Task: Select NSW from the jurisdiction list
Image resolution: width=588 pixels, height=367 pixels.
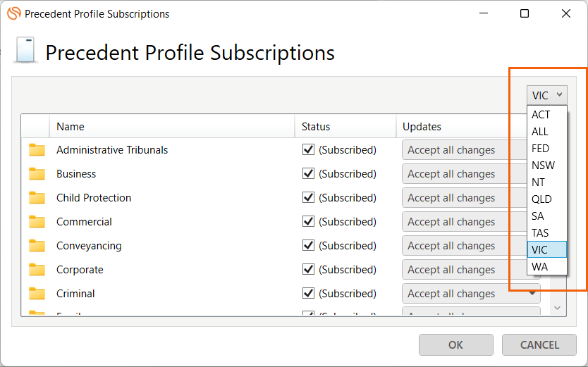Action: point(543,166)
